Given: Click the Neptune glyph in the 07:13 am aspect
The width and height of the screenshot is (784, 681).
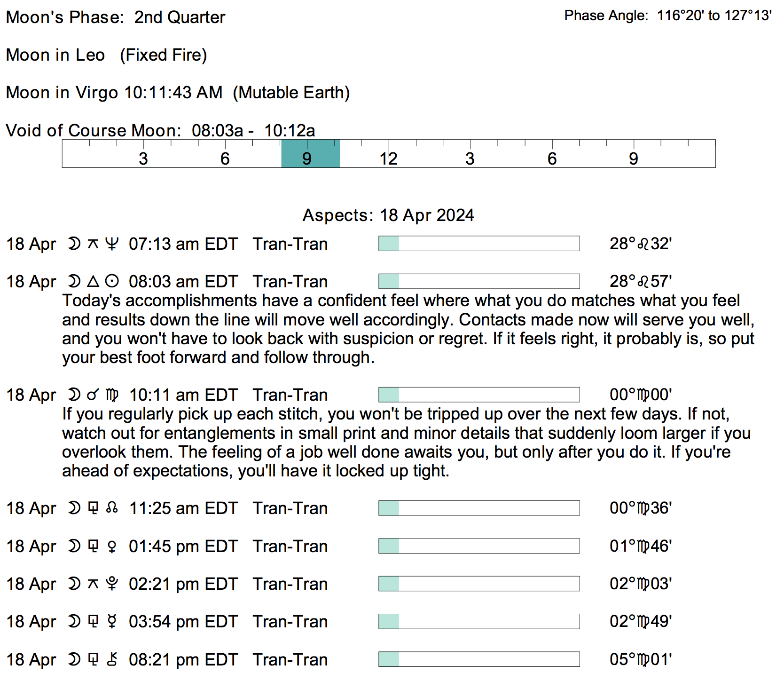Looking at the screenshot, I should [111, 244].
